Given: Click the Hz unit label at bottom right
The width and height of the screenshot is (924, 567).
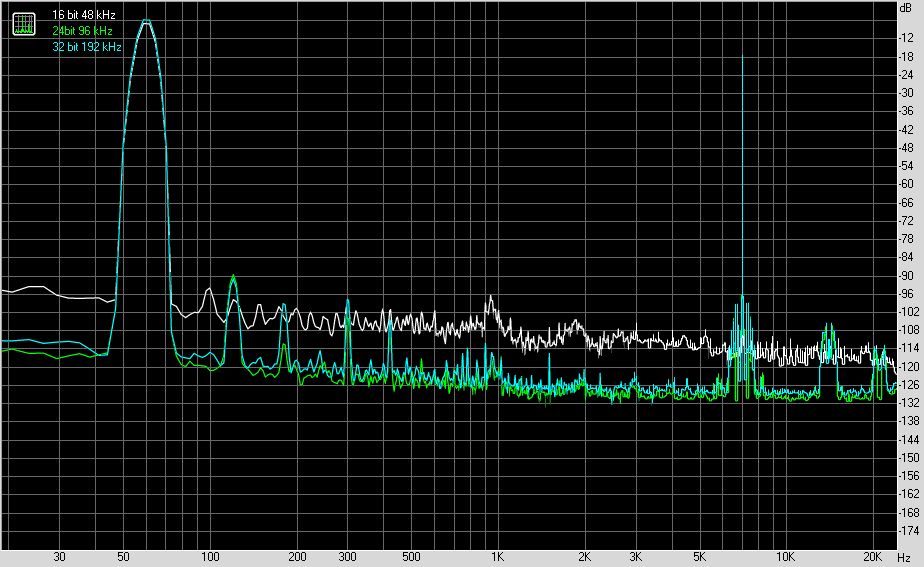Looking at the screenshot, I should (904, 557).
